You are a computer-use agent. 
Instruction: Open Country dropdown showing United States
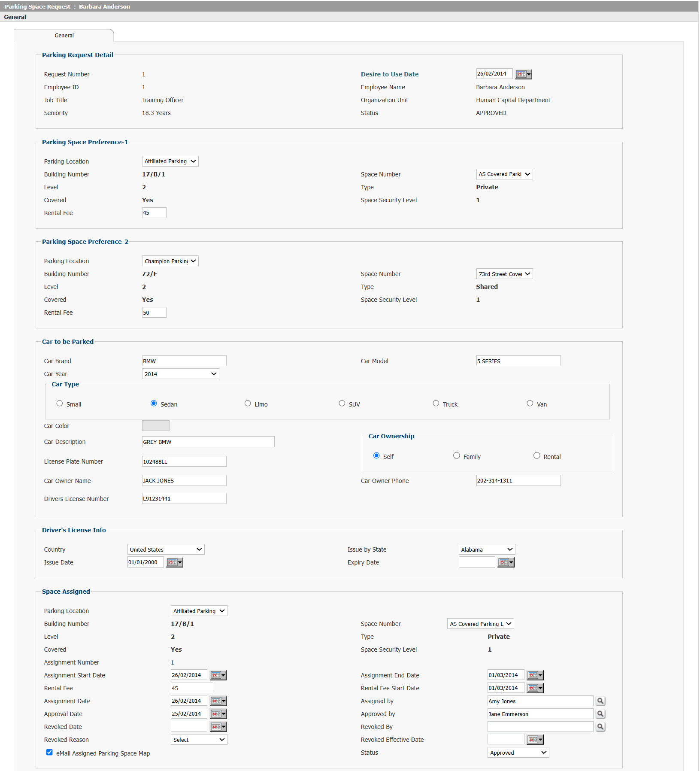tap(166, 549)
